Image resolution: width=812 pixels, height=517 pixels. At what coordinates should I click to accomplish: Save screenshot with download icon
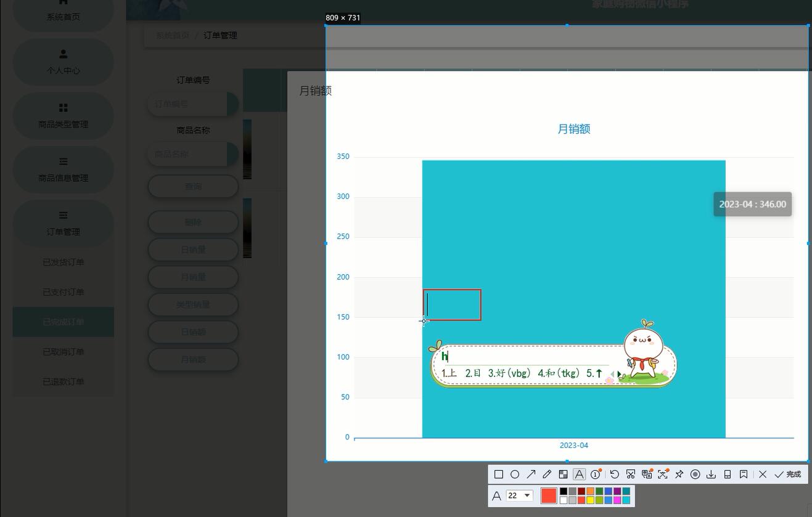click(711, 474)
